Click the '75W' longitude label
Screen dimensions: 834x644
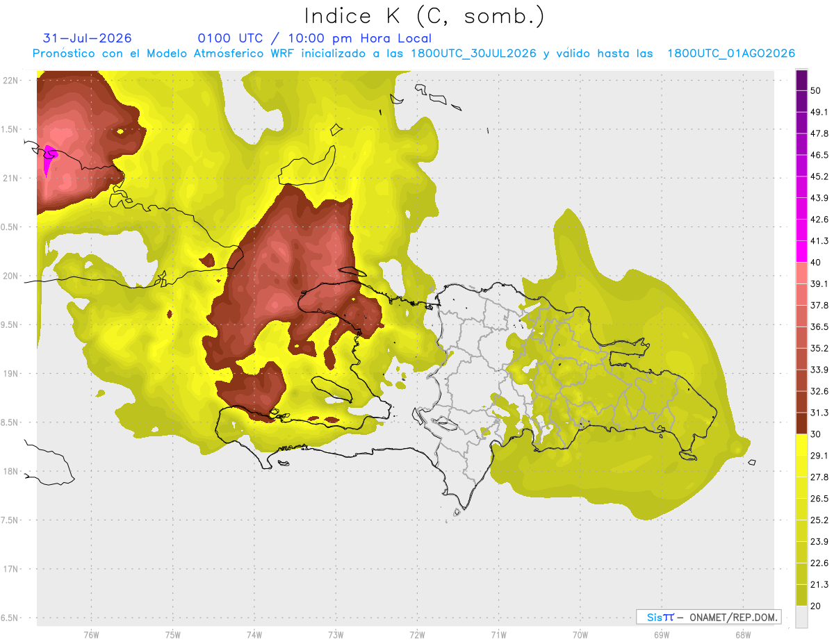pyautogui.click(x=172, y=634)
